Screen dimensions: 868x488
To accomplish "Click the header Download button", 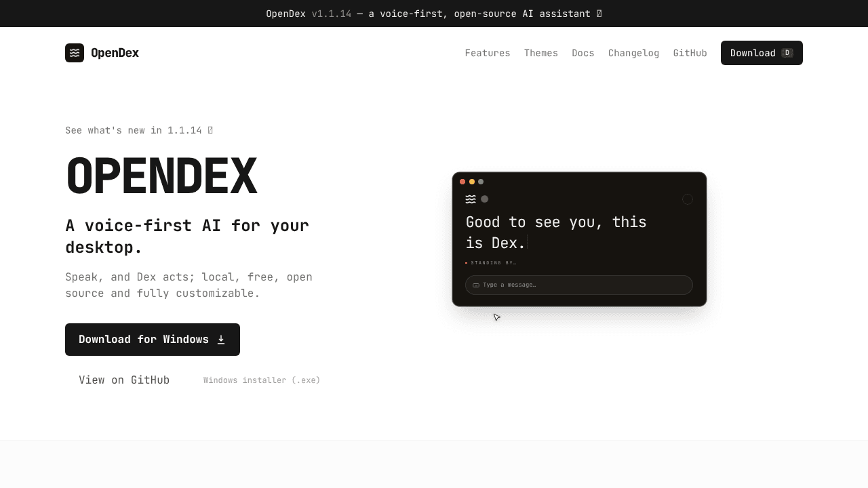I will (762, 53).
